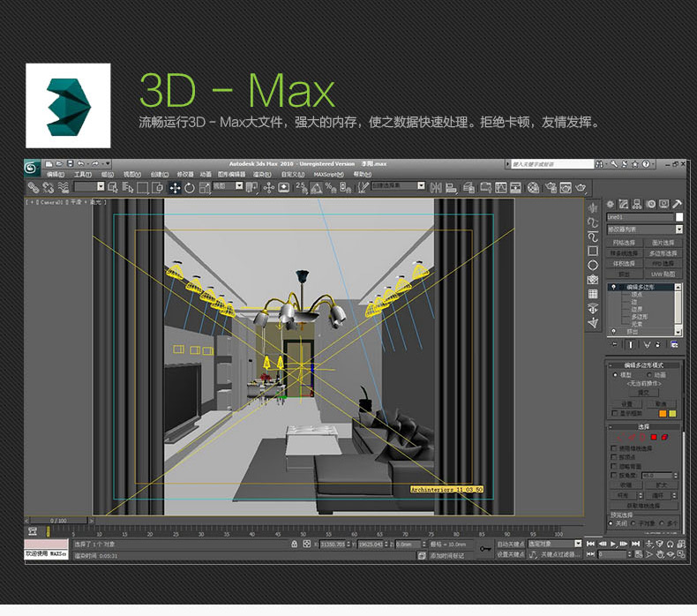697x616 pixels.
Task: Open the 修改器列表 dropdown
Action: (645, 229)
